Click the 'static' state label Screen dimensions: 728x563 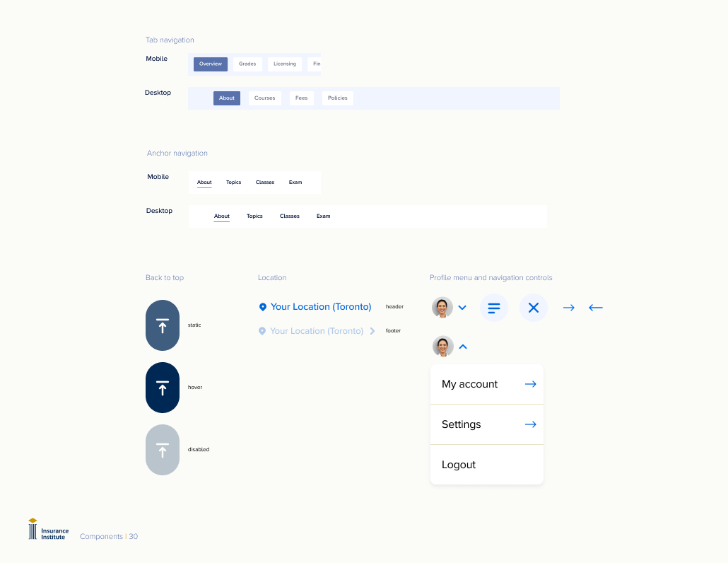[194, 325]
